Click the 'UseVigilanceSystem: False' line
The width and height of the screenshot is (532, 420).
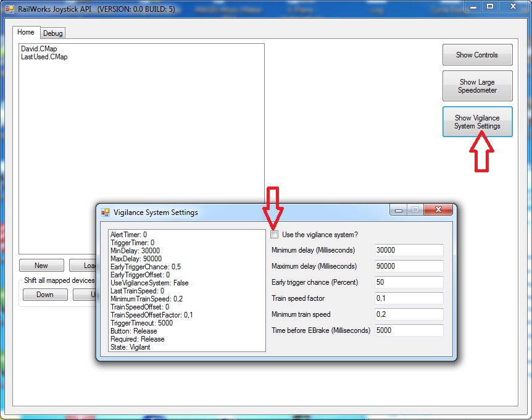coord(149,283)
